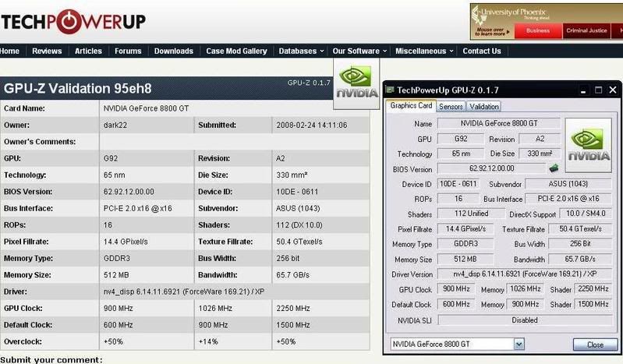Open the Contact Us page

click(482, 51)
